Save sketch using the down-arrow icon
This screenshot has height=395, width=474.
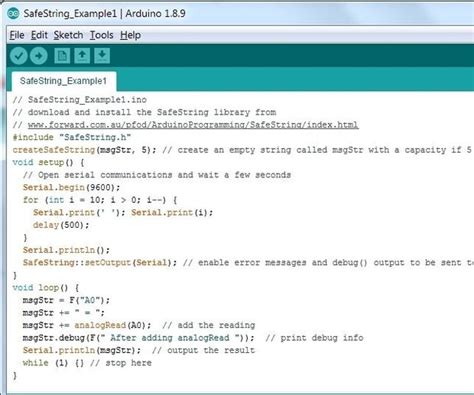(102, 56)
